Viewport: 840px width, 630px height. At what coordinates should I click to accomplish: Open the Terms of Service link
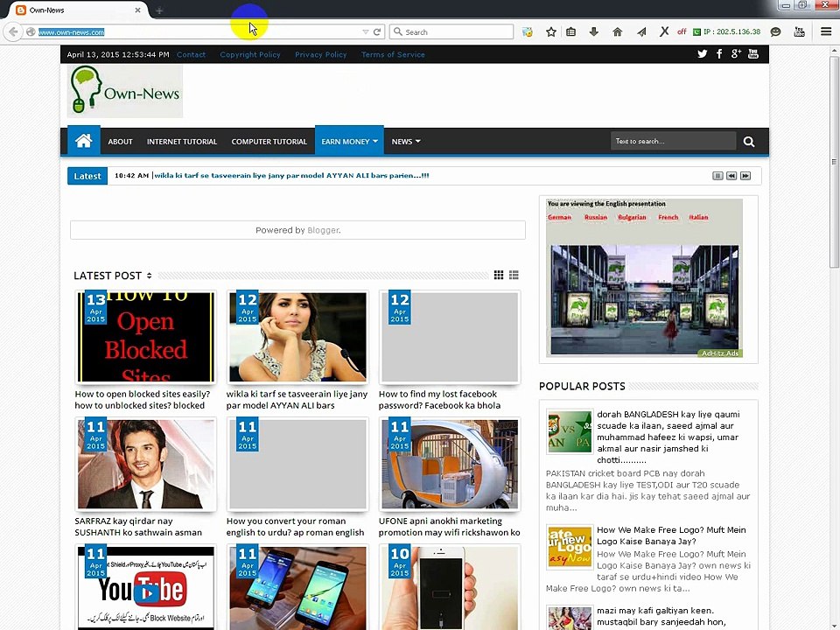click(393, 54)
